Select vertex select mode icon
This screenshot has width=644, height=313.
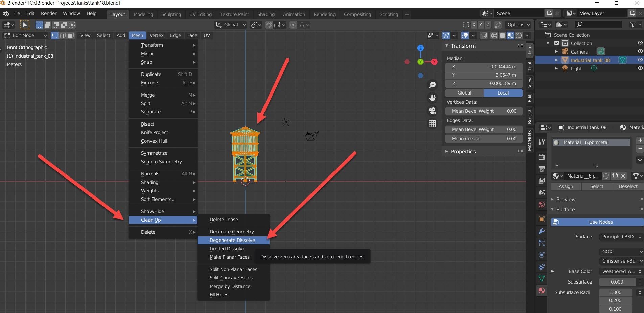click(x=54, y=35)
